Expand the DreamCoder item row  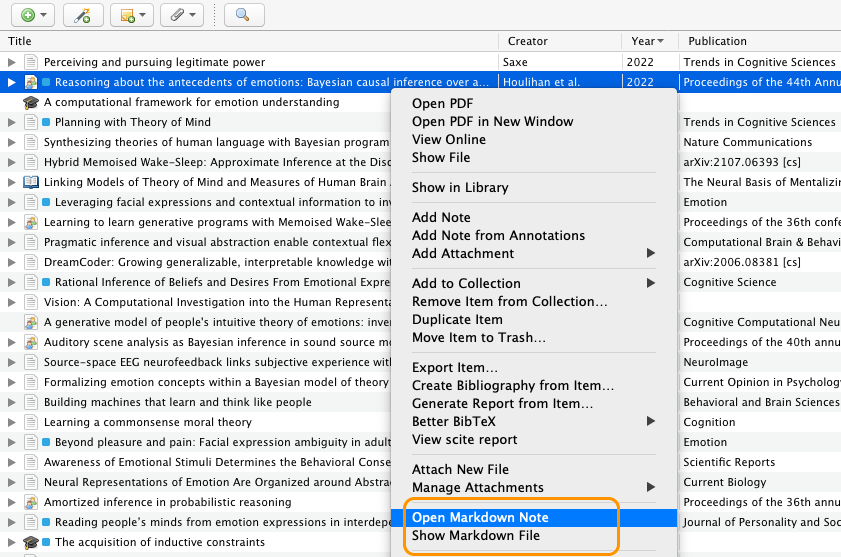coord(11,262)
